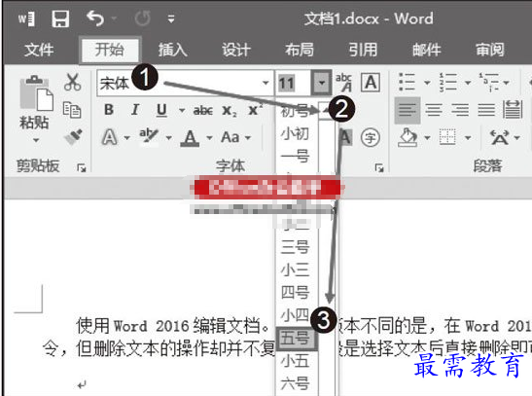Viewport: 532px width, 396px height.
Task: Click the Copy icon
Action: click(72, 110)
